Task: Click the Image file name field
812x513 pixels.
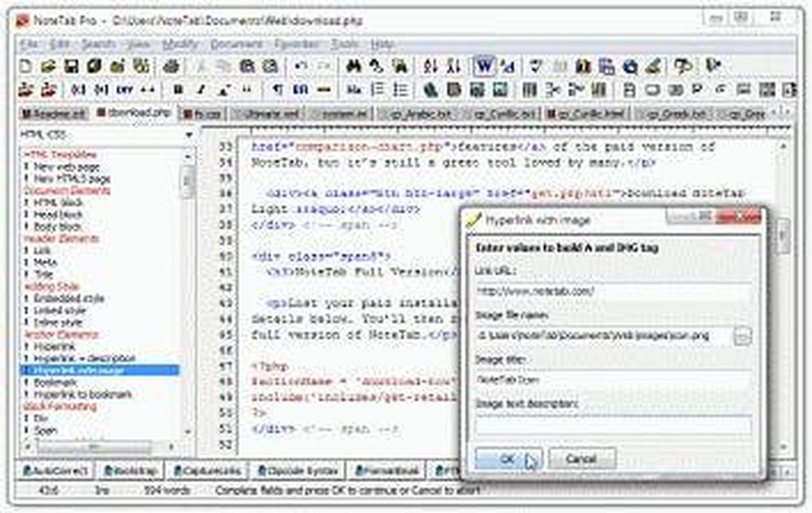Action: pos(603,336)
